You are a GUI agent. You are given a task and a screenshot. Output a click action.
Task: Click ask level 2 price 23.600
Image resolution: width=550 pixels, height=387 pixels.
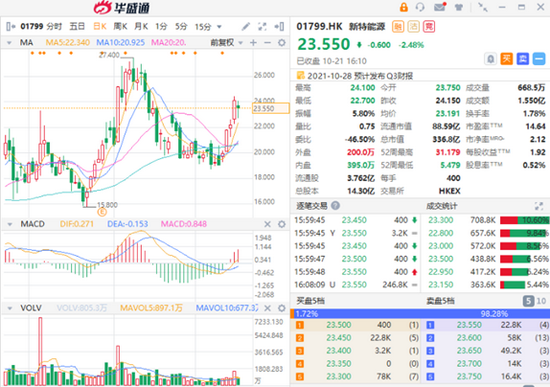[469, 338]
